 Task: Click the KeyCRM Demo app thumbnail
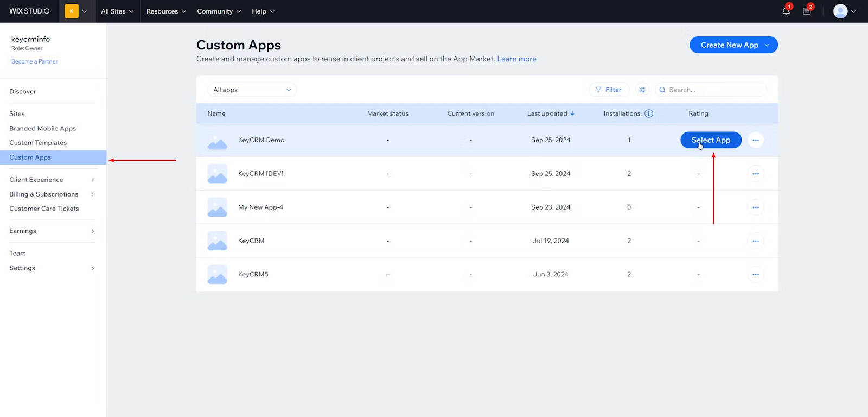[218, 140]
